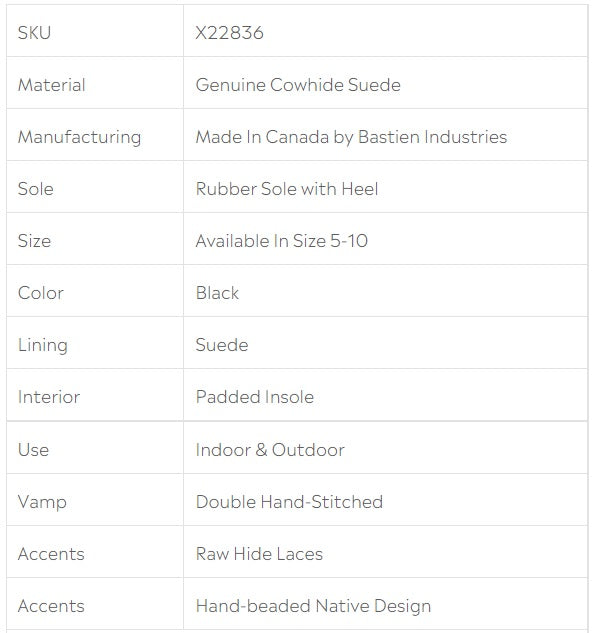Click the Rubber Sole with Heel value
The height and width of the screenshot is (633, 599).
click(x=287, y=189)
